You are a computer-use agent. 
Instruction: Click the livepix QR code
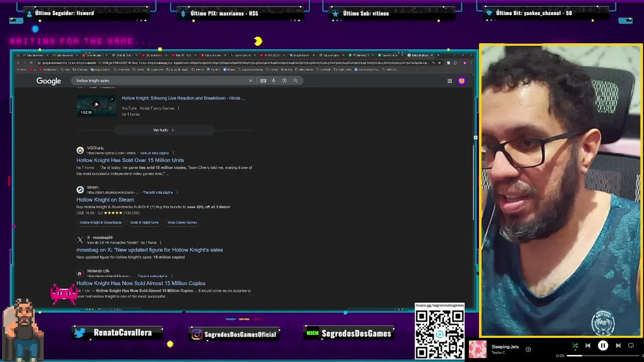click(x=440, y=334)
